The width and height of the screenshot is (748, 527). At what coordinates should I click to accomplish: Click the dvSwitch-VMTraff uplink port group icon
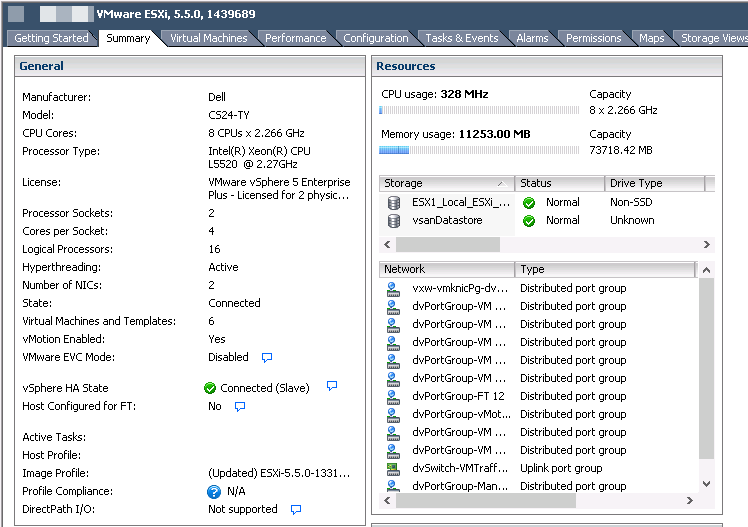394,468
